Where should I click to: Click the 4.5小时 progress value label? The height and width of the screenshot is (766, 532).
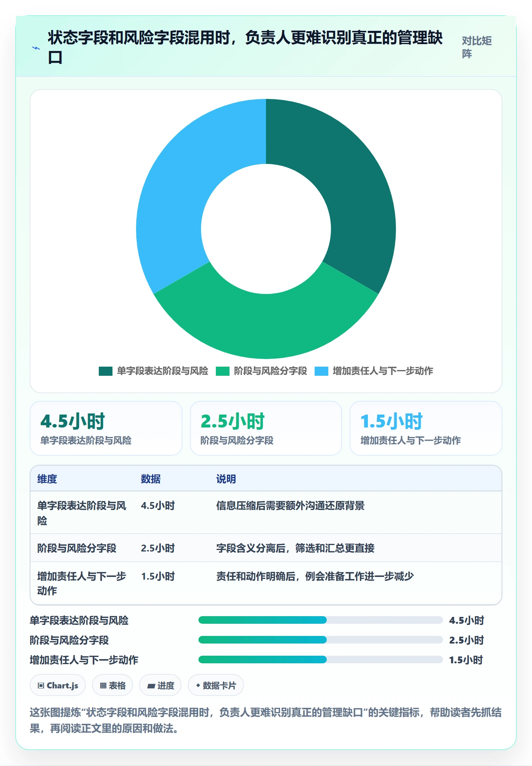click(x=467, y=620)
